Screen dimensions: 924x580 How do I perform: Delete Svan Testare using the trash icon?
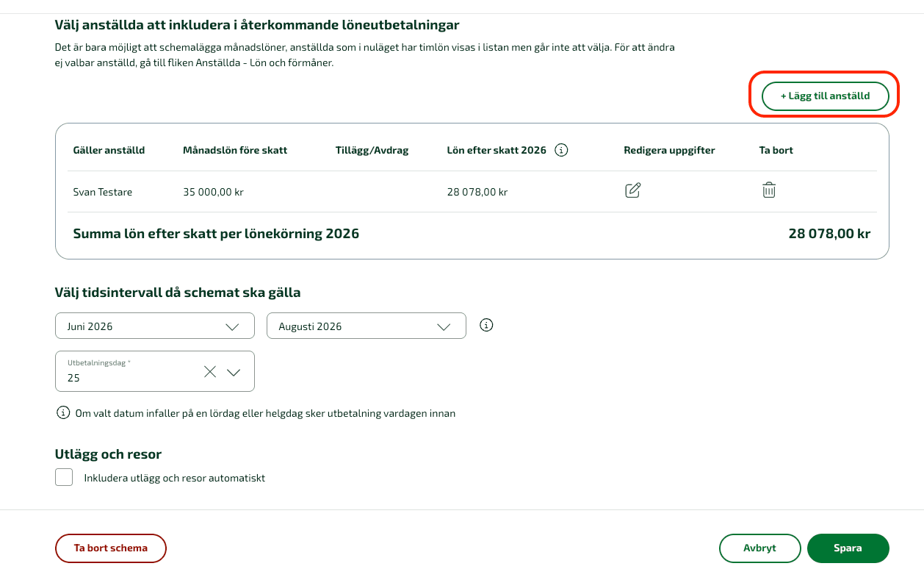(768, 190)
